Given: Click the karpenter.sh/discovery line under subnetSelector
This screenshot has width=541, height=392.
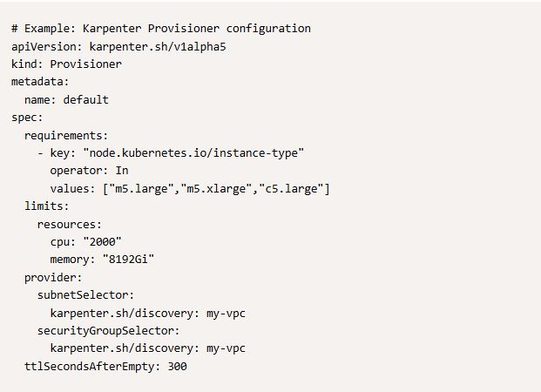Looking at the screenshot, I should tap(147, 313).
